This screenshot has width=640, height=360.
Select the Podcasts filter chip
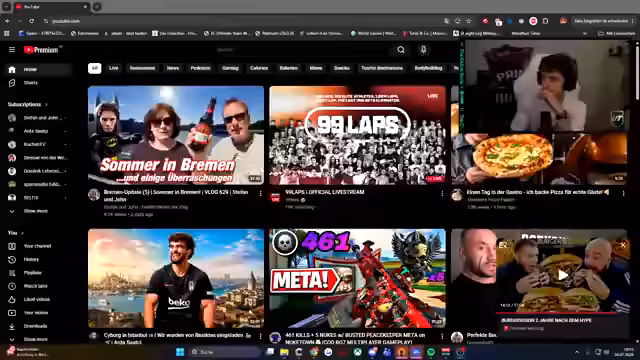click(200, 68)
